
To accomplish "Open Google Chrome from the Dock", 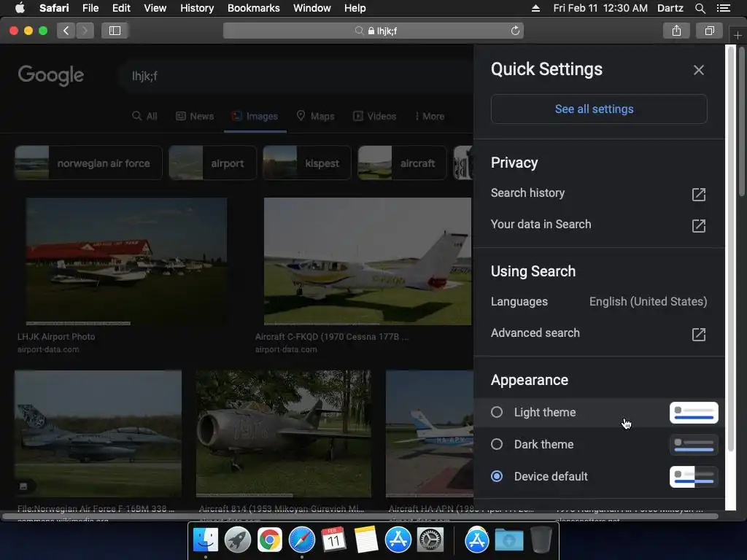I will pos(270,540).
